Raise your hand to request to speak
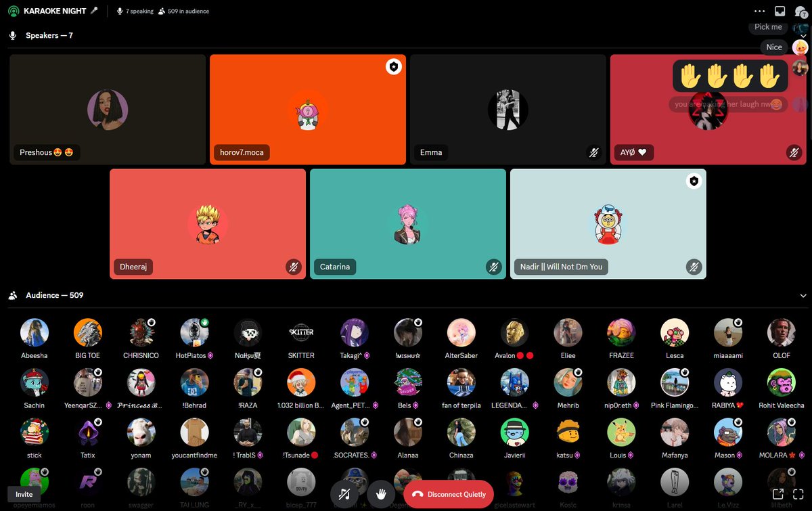Screen dimensions: 812x511 tap(381, 495)
